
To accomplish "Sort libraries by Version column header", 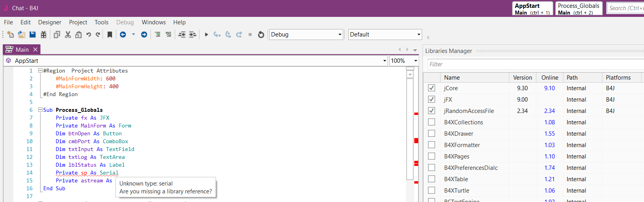I will [523, 78].
